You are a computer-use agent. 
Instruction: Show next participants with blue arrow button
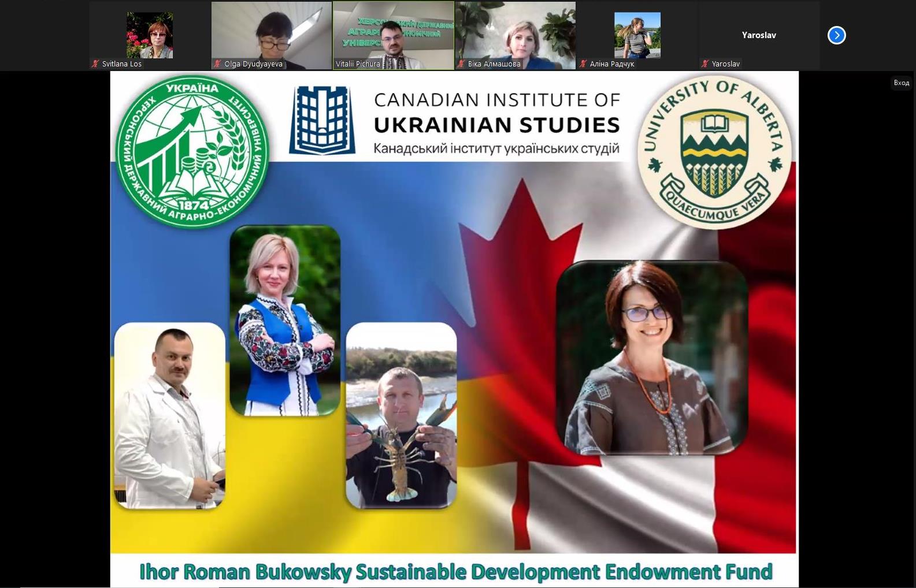[836, 35]
